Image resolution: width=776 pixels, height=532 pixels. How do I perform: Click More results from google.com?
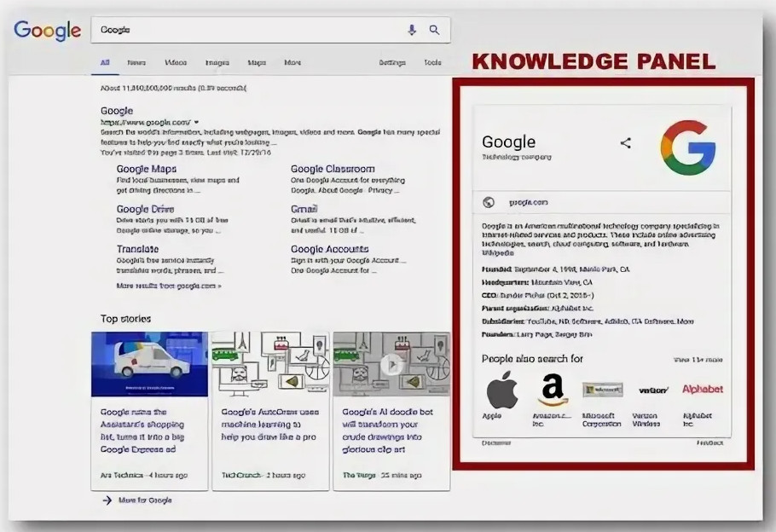click(169, 286)
